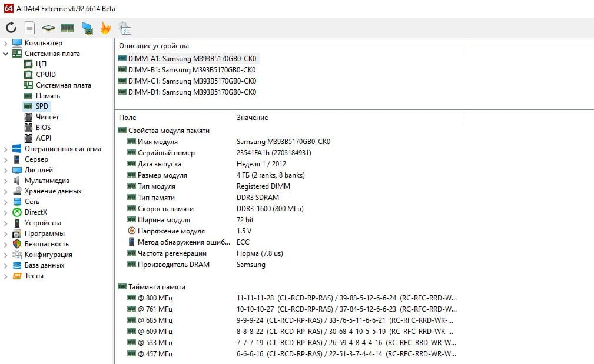Click the Безопасность shield icon

[17, 244]
